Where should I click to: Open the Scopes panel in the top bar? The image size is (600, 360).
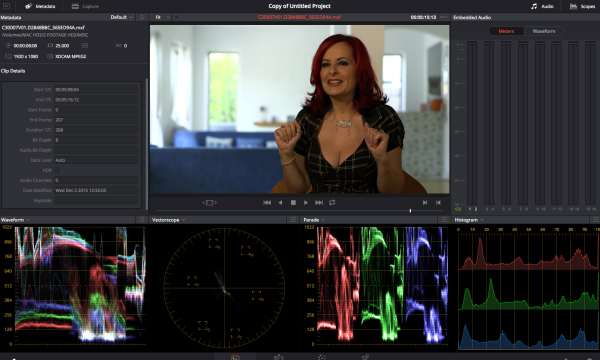tap(582, 6)
